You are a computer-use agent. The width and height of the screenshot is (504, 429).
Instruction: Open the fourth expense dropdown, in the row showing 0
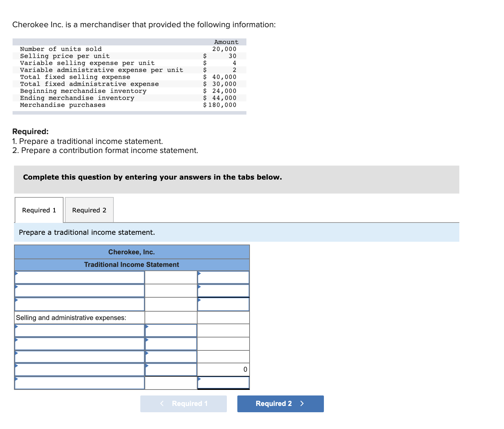pos(80,370)
